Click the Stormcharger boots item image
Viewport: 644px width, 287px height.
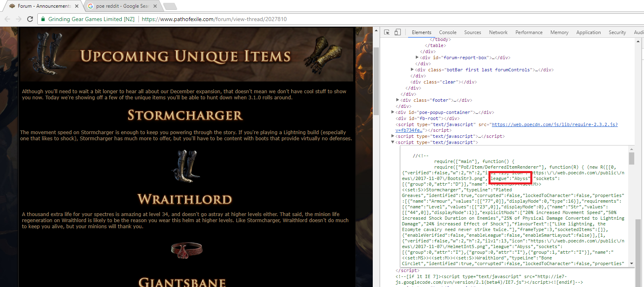click(x=186, y=166)
